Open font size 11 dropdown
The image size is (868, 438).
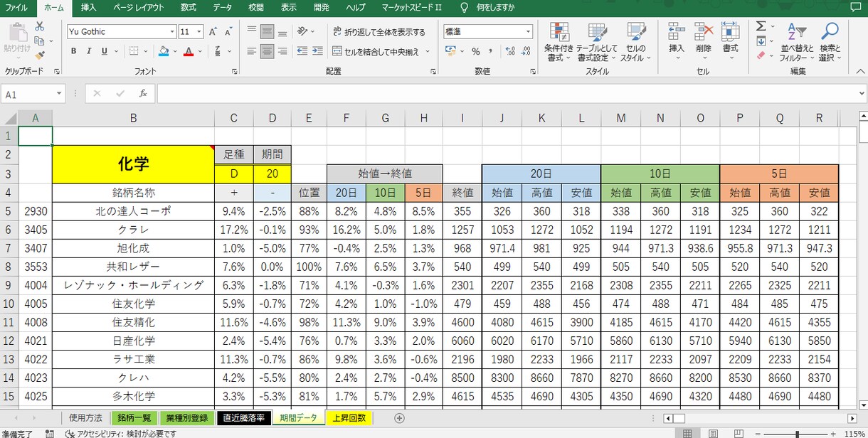pyautogui.click(x=200, y=31)
